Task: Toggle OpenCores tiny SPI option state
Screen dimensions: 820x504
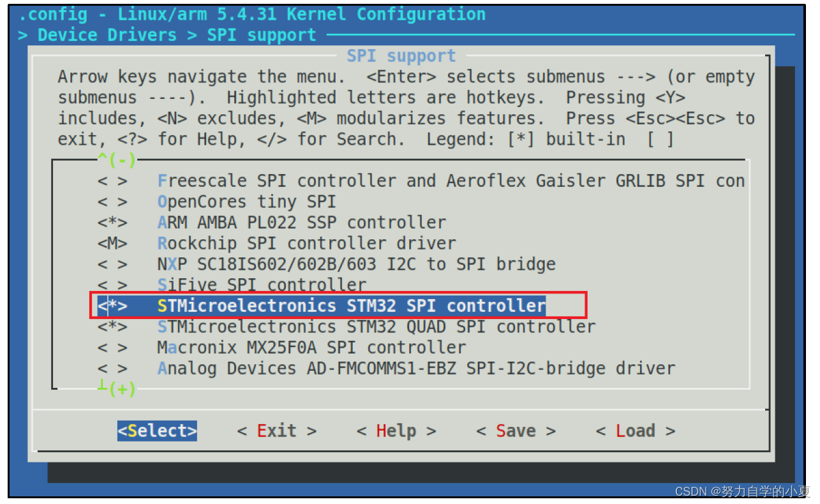Action: pos(112,202)
